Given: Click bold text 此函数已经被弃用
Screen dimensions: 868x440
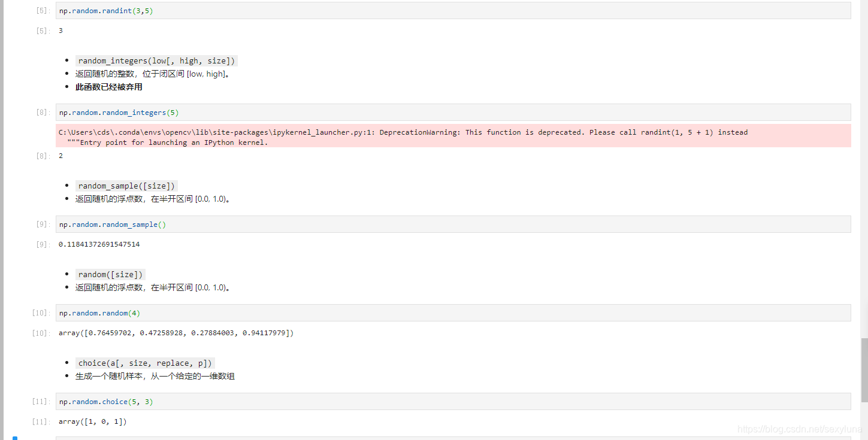Looking at the screenshot, I should [109, 87].
